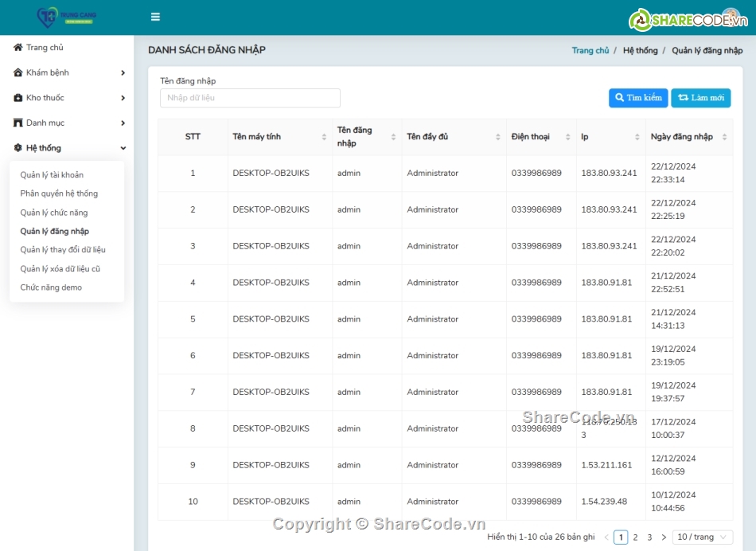The image size is (756, 551).
Task: Click the Ngày đăng nhập column header
Action: [x=689, y=137]
